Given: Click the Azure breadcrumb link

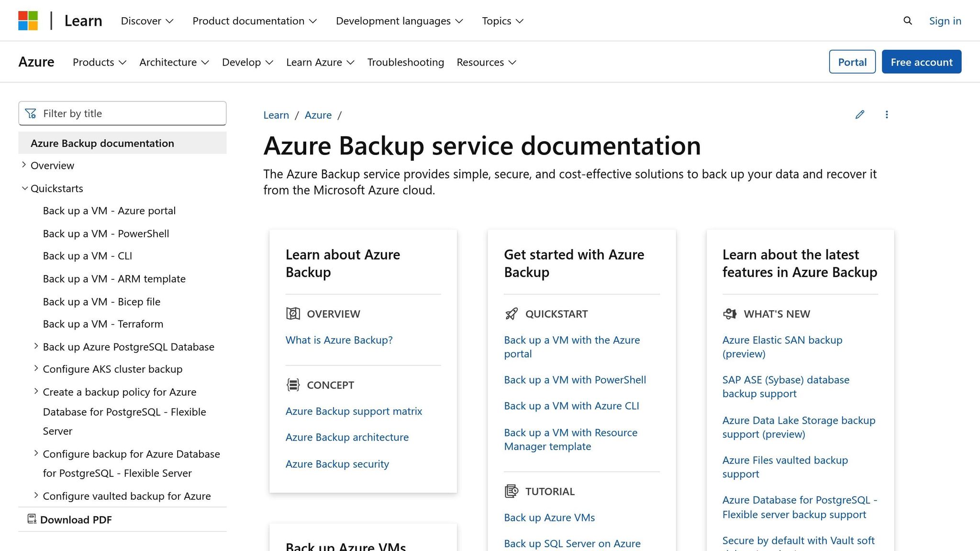Looking at the screenshot, I should [x=318, y=115].
